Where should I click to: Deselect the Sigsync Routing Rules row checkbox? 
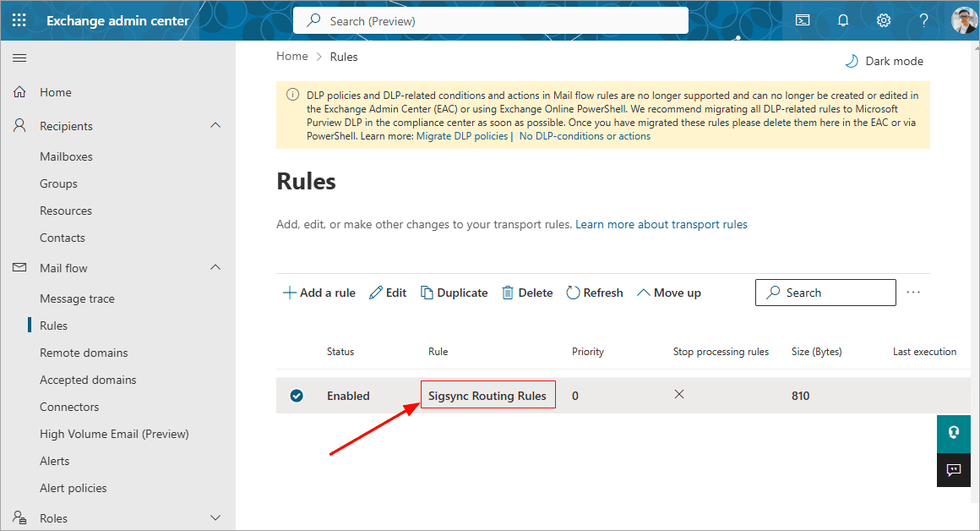point(297,395)
